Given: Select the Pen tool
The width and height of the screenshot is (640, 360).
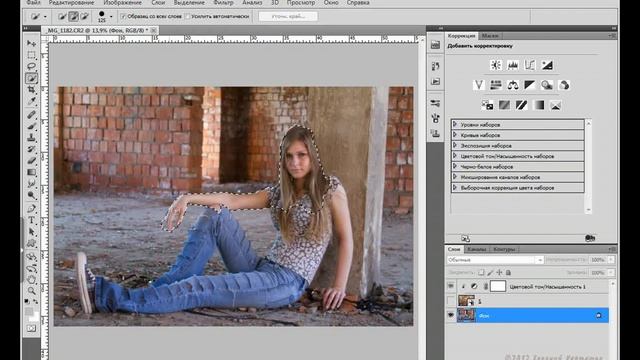Looking at the screenshot, I should 31,209.
